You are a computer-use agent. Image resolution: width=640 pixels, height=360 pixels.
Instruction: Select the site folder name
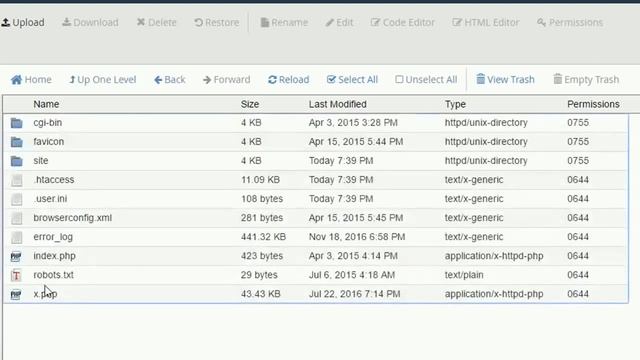(41, 161)
